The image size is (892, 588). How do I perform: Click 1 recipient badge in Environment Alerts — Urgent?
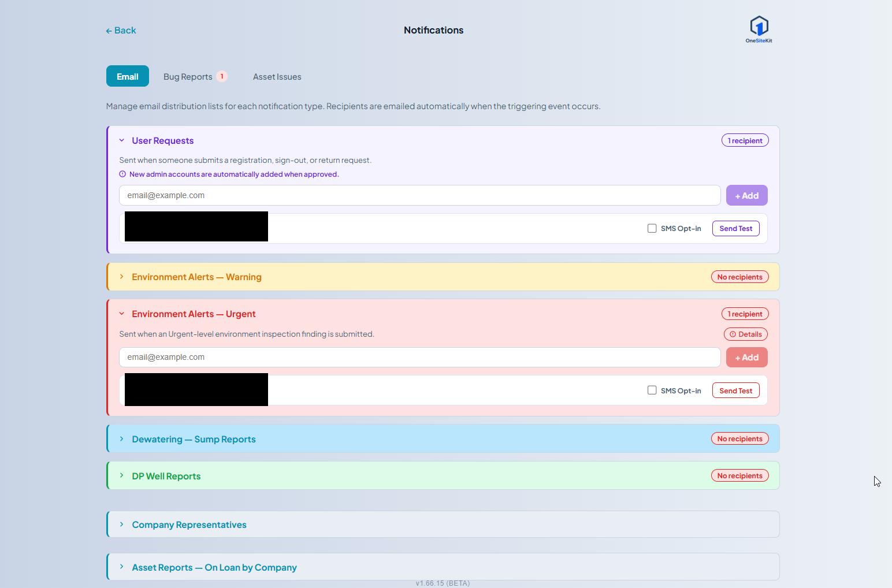coord(745,314)
